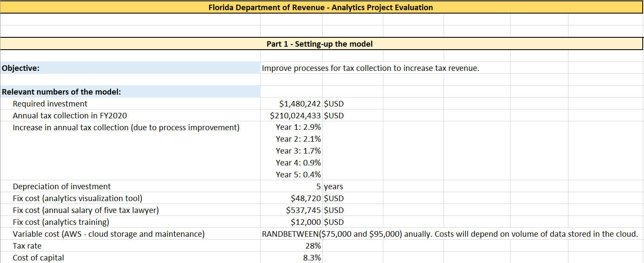Click the depreciation value 5 cell
Image resolution: width=644 pixels, height=263 pixels.
pyautogui.click(x=318, y=187)
